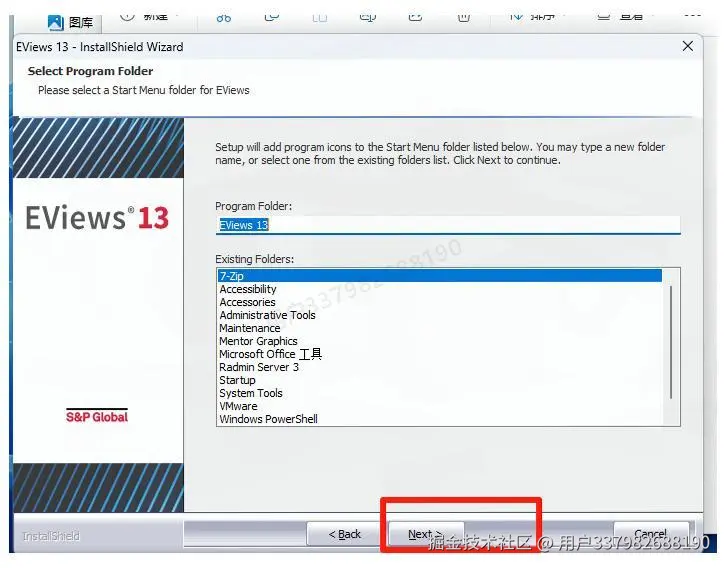The width and height of the screenshot is (726, 568).
Task: Click the Next button to continue
Action: [426, 534]
